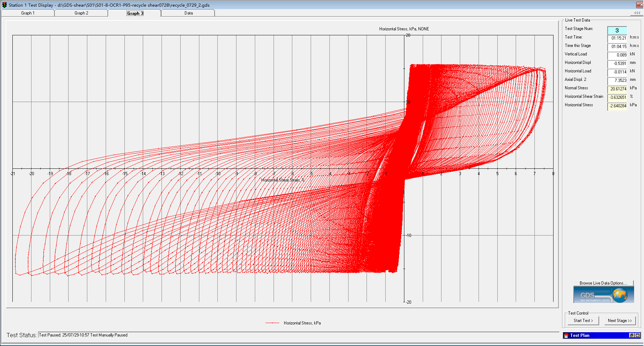Maximize the Test Plan window

pyautogui.click(x=637, y=335)
